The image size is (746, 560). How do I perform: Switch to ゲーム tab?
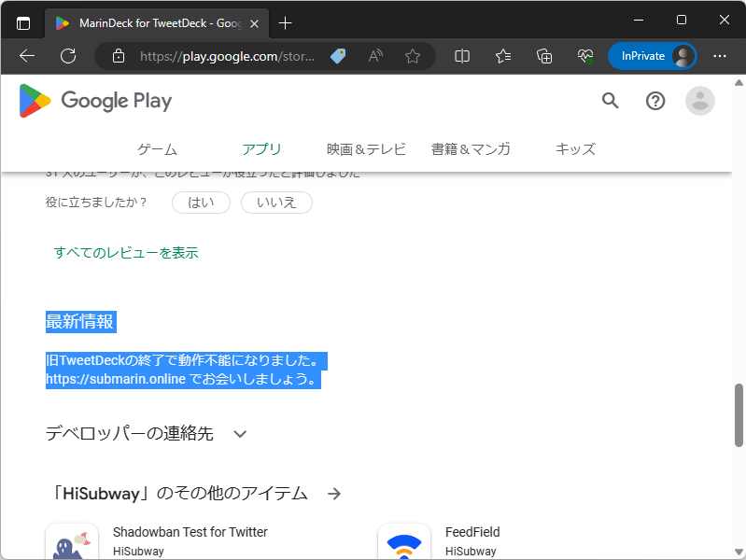157,149
